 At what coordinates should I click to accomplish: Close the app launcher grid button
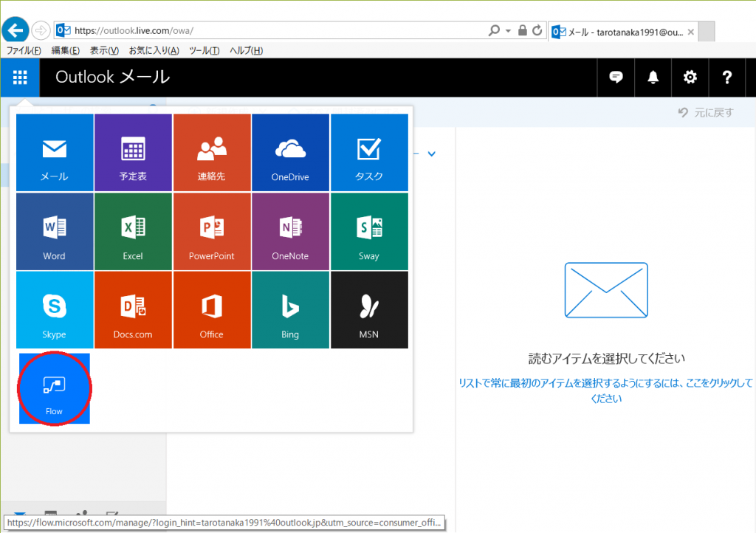[x=20, y=77]
